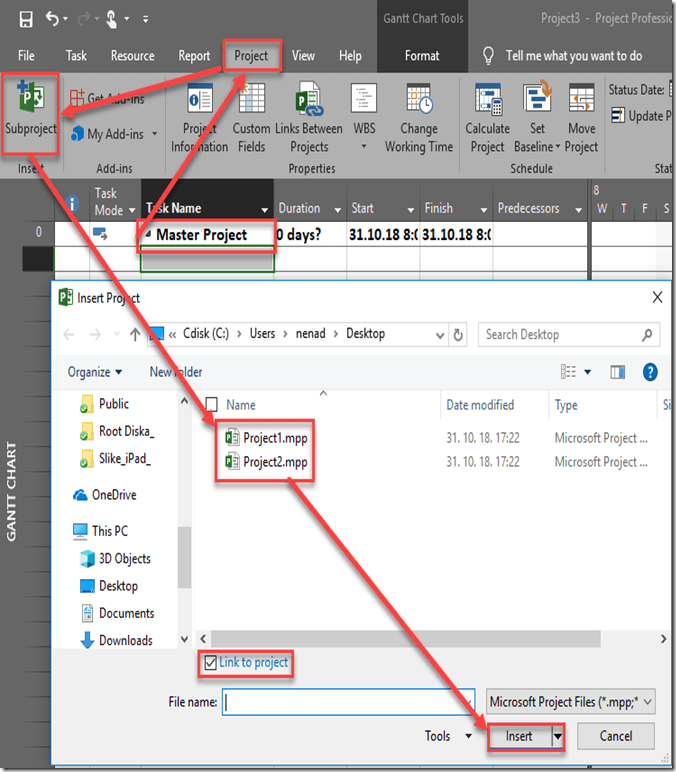
Task: Enable the Link to project checkbox
Action: pyautogui.click(x=210, y=663)
